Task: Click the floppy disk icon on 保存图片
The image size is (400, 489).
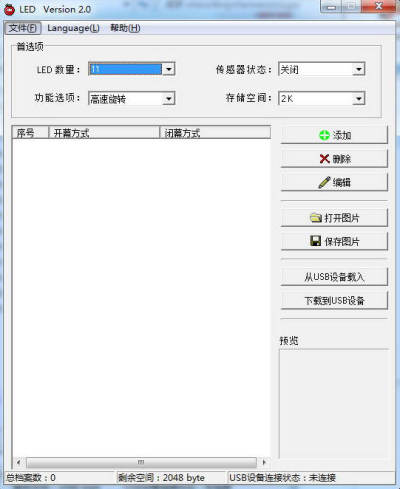Action: click(x=315, y=241)
